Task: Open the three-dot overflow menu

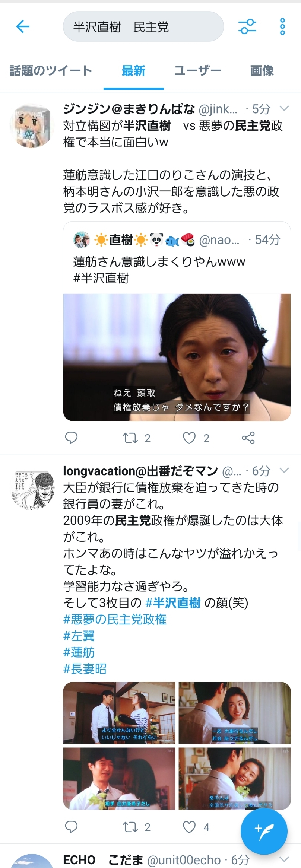Action: pyautogui.click(x=282, y=26)
